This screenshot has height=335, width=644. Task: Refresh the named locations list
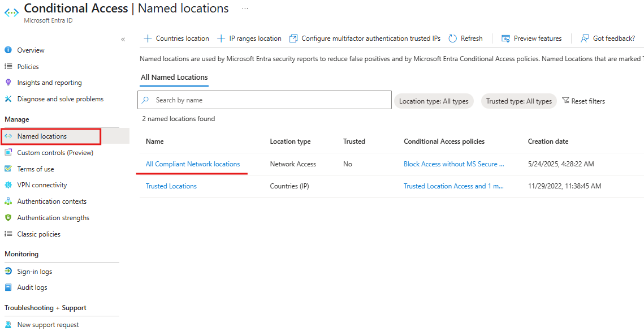465,38
